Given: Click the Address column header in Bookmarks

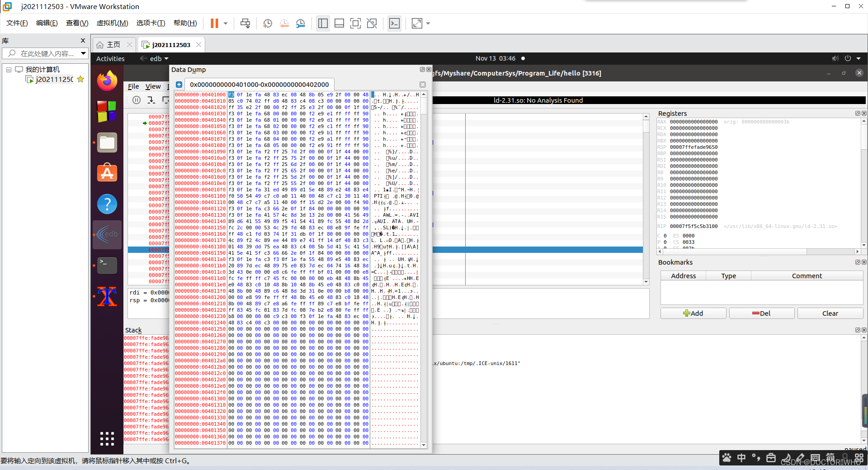Looking at the screenshot, I should coord(683,276).
